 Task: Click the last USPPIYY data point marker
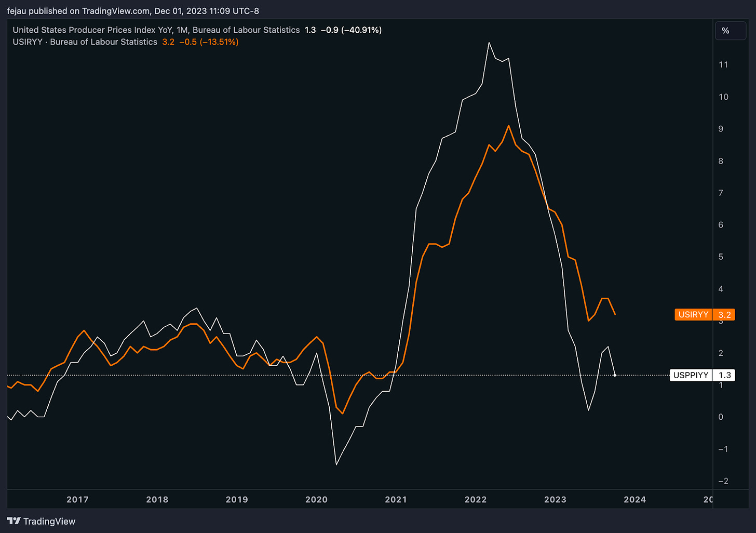(x=615, y=375)
